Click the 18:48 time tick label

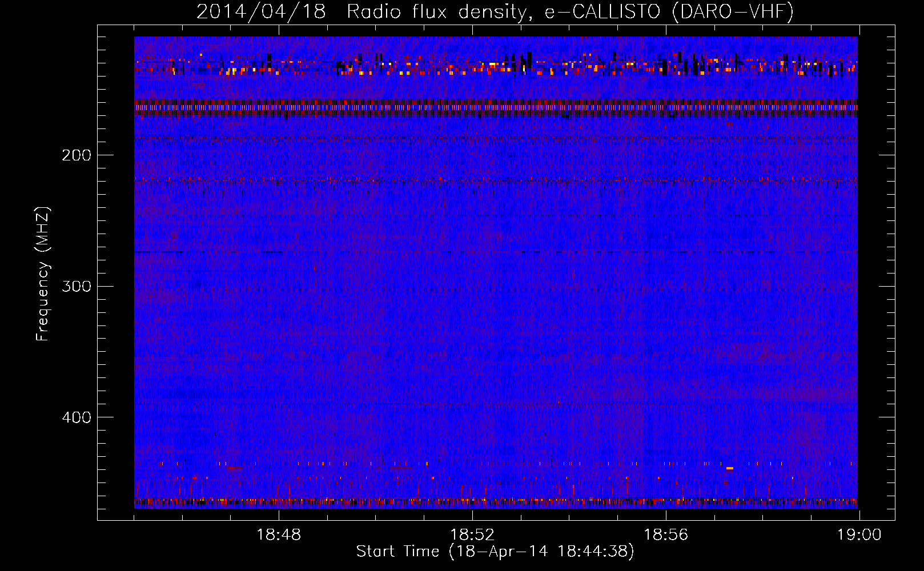point(279,535)
